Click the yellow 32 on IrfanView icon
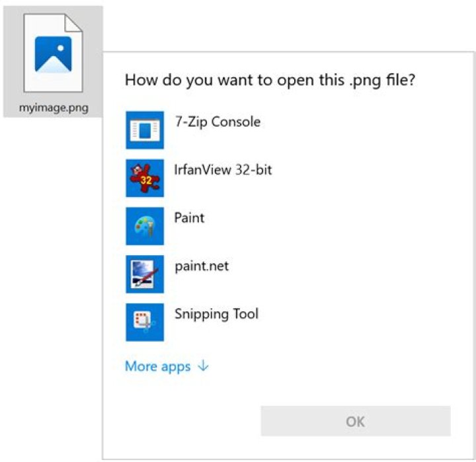 click(146, 180)
